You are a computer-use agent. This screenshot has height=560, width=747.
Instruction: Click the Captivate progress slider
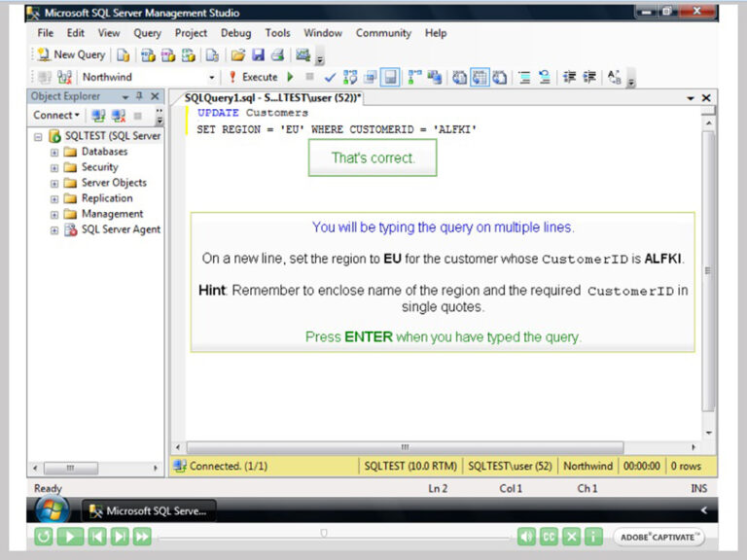coord(324,534)
